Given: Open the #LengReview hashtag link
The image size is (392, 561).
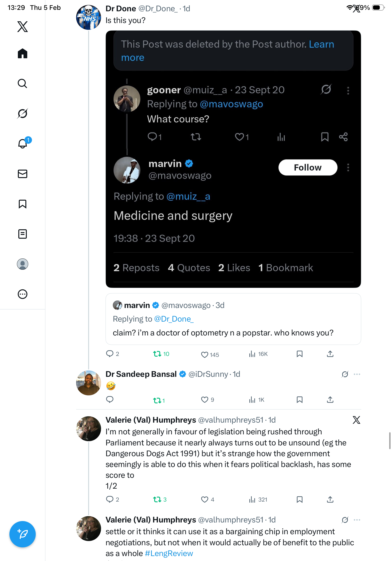Looking at the screenshot, I should 169,553.
